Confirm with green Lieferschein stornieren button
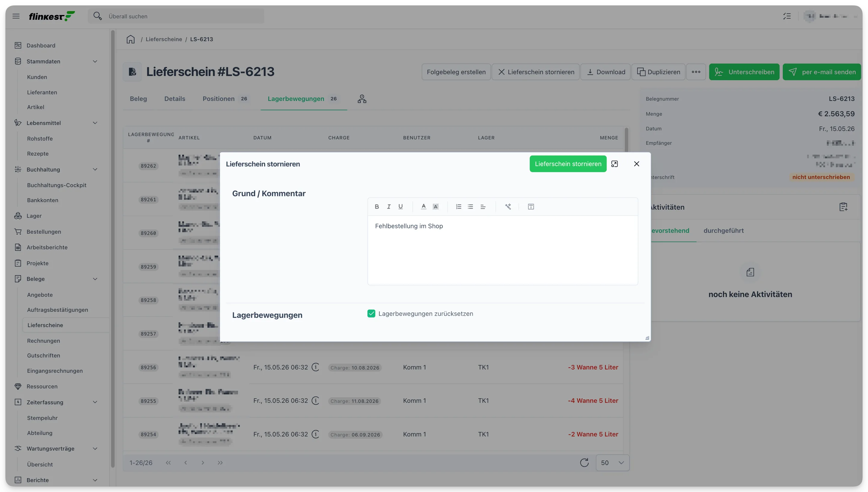Screen dimensions: 868x492 click(568, 164)
